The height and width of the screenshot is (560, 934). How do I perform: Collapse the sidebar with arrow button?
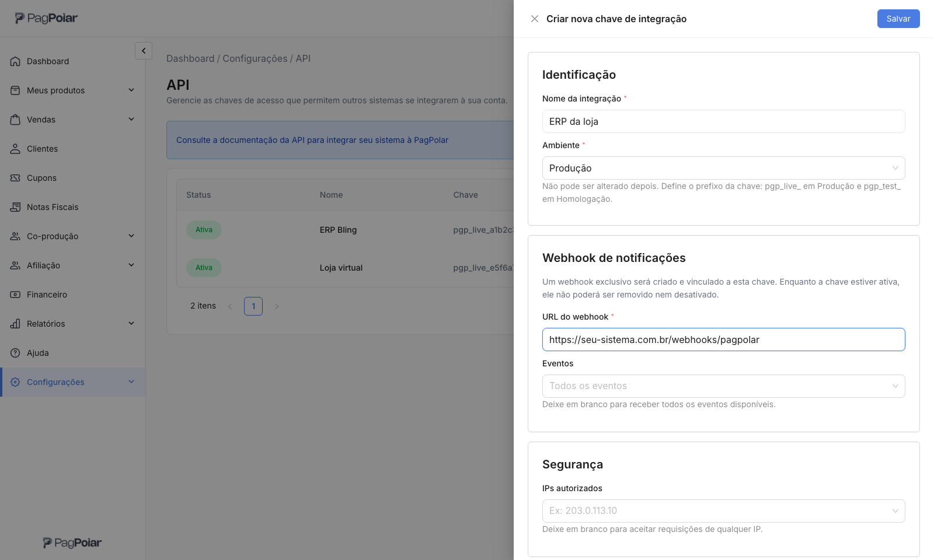(144, 51)
